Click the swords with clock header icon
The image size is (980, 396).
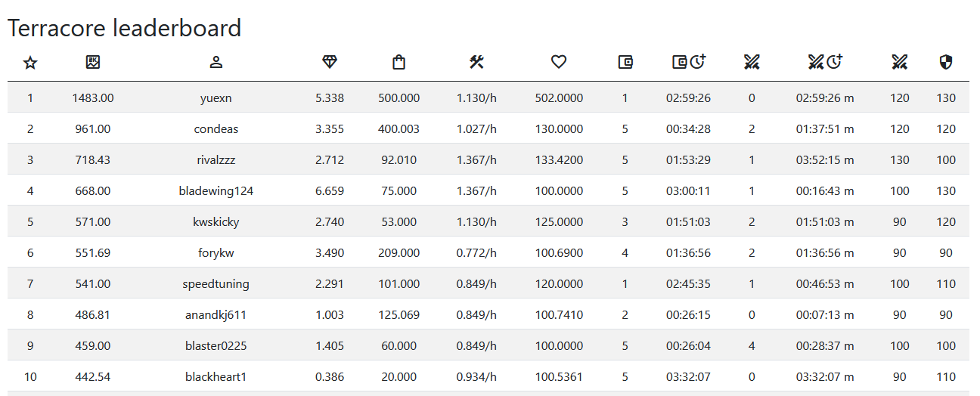click(825, 63)
